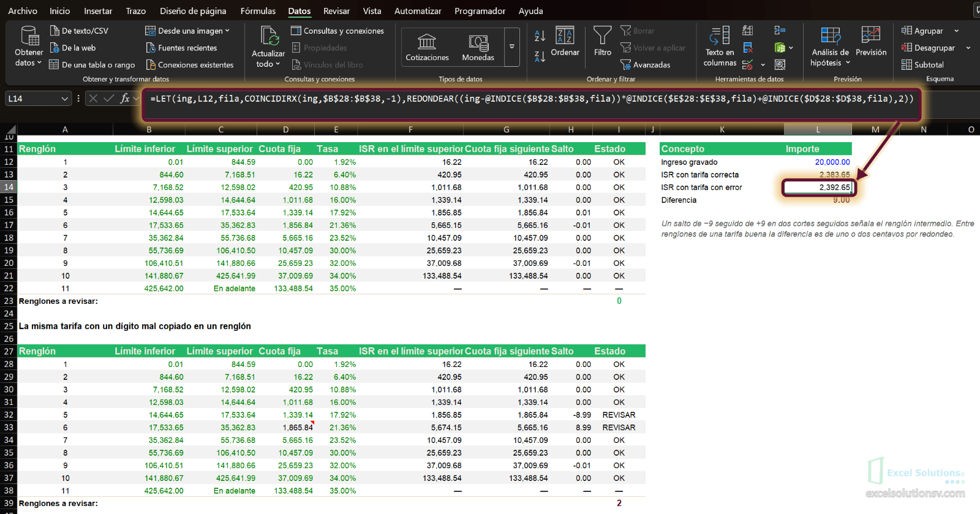Open Fuentes recientes
Screen dimensions: 980x514
coord(181,48)
